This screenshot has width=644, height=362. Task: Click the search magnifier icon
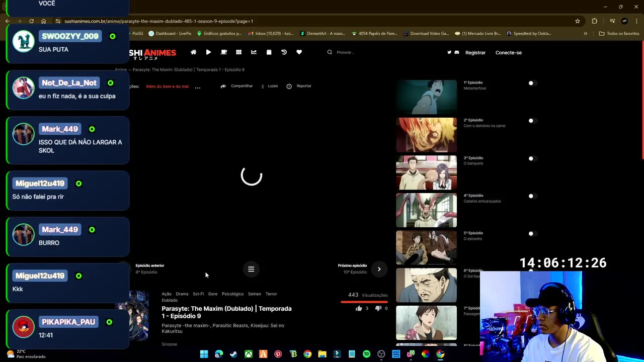tap(330, 52)
